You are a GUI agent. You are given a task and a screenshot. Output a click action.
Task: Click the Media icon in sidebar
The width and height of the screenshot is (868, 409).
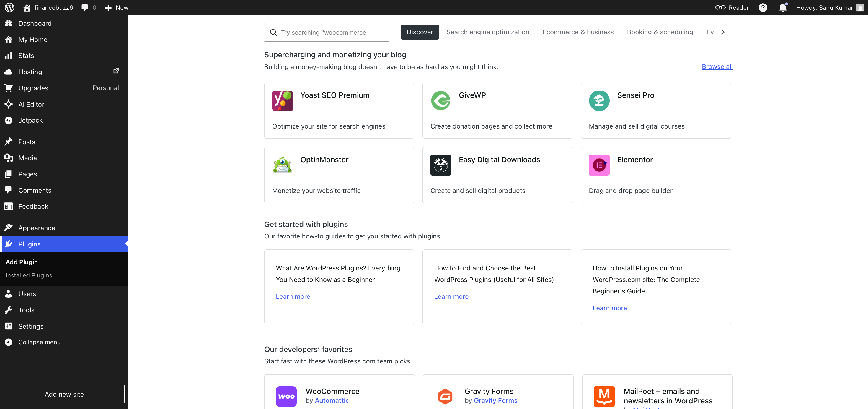pos(9,158)
